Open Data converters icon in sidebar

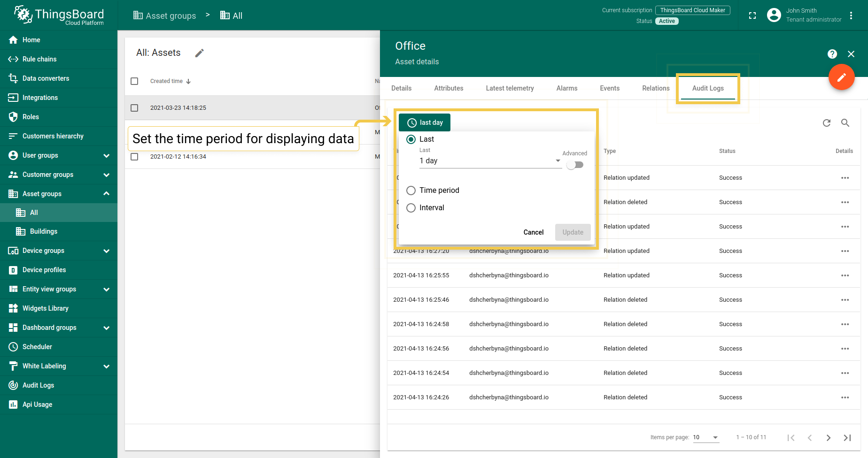(13, 78)
